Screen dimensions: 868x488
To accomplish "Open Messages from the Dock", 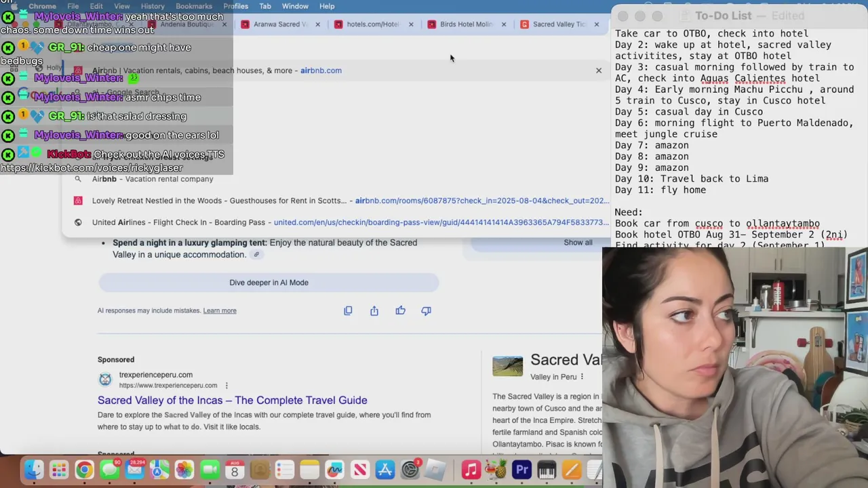I will pos(109,470).
